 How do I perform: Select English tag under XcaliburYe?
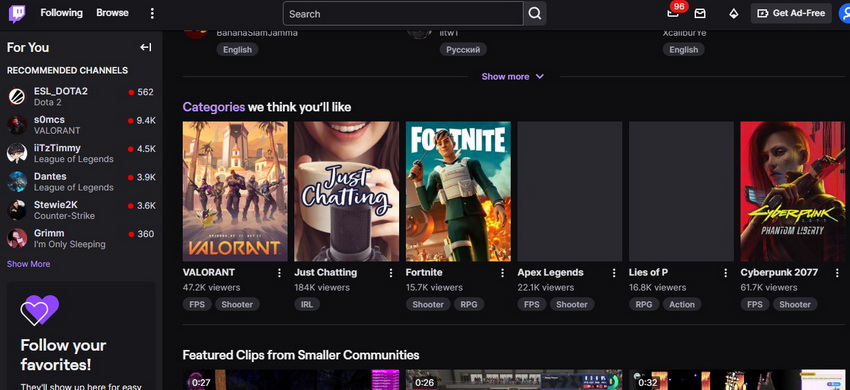click(x=684, y=49)
